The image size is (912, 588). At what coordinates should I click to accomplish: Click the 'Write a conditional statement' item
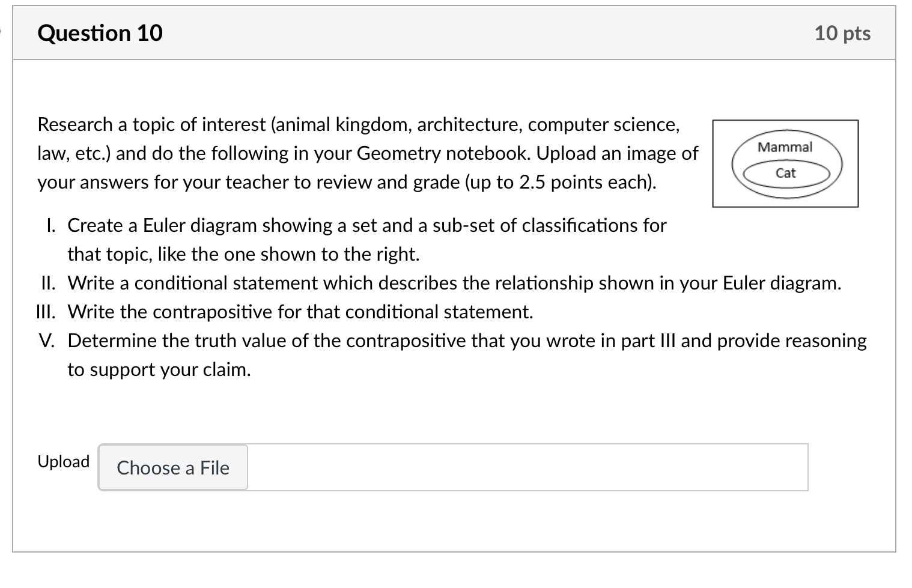coord(454,283)
